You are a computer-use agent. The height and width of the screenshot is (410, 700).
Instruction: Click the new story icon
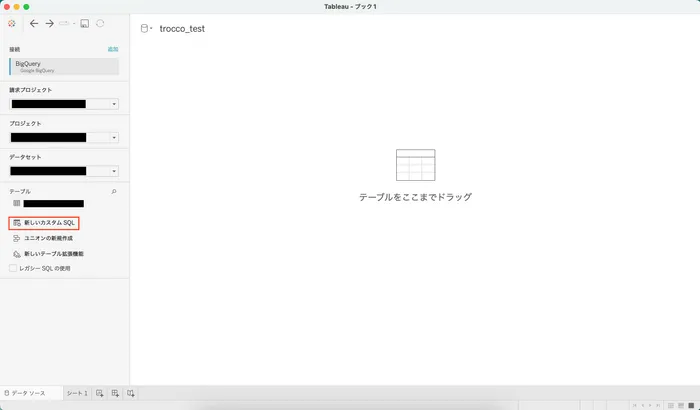click(x=130, y=393)
